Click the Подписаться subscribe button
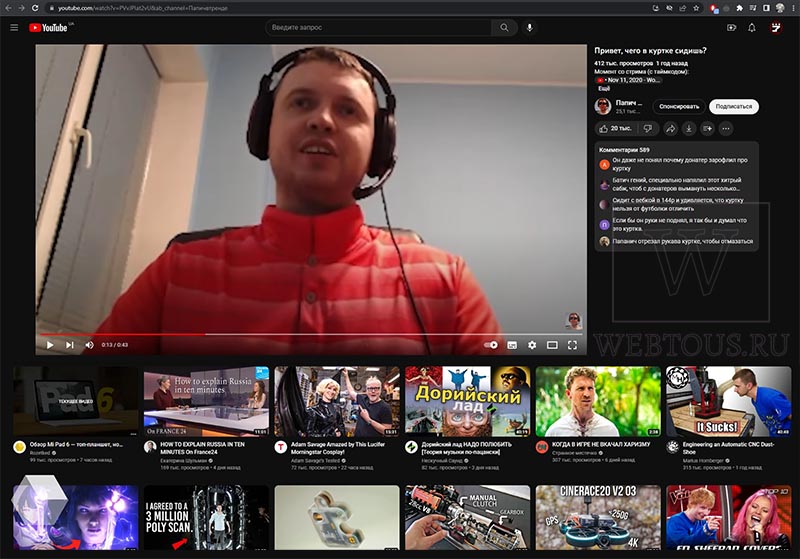Image resolution: width=800 pixels, height=559 pixels. (734, 107)
